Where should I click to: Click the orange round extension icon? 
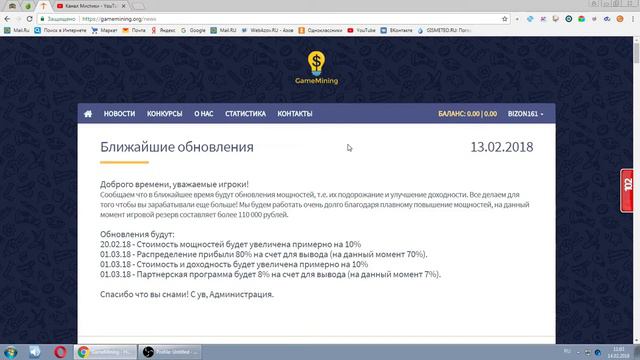click(x=620, y=19)
